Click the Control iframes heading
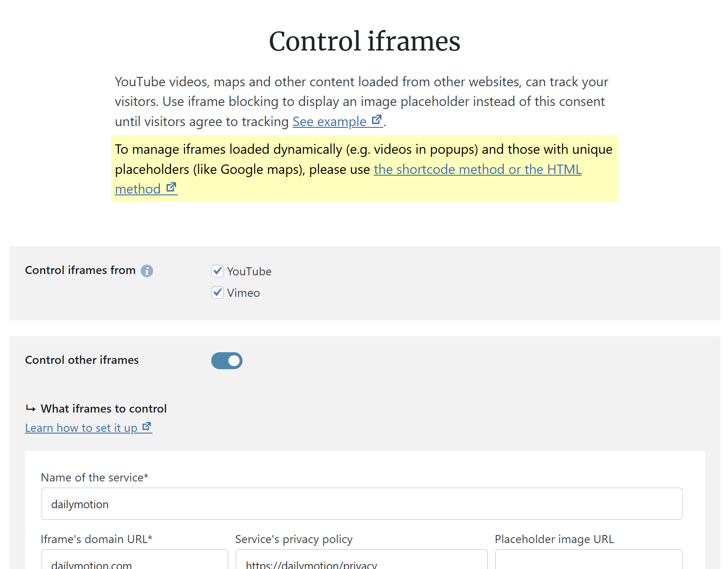Viewport: 728px width, 569px height. click(x=364, y=41)
